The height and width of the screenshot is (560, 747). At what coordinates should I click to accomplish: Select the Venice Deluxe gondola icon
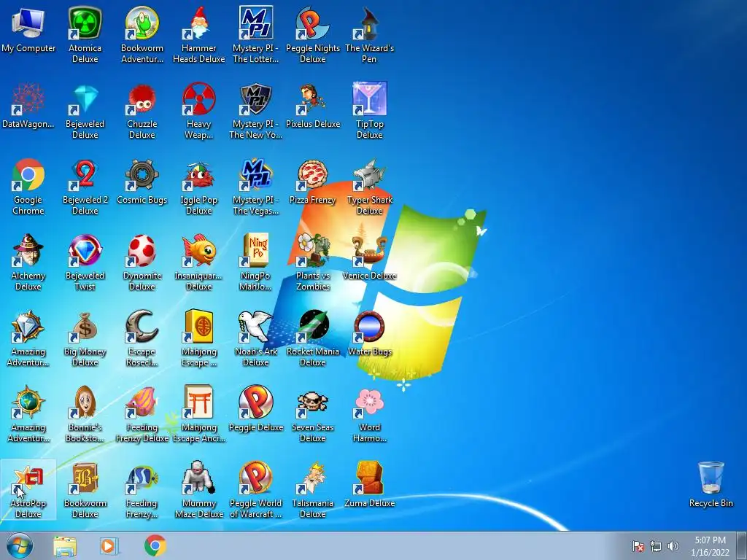369,250
